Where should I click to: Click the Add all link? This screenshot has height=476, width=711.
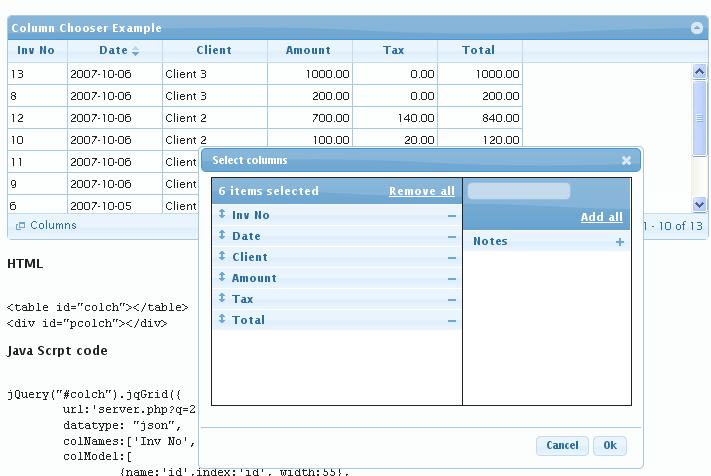(601, 217)
